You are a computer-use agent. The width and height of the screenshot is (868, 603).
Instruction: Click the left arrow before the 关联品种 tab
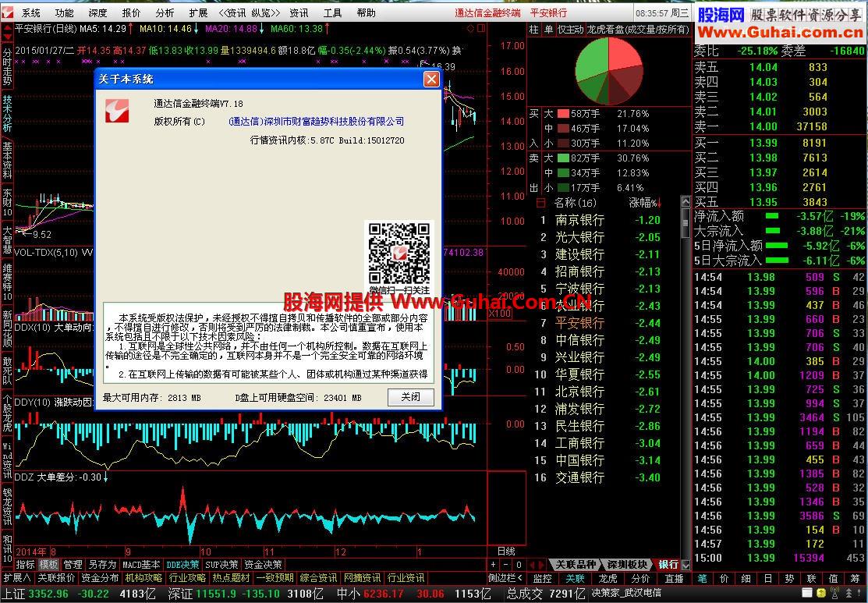click(x=533, y=565)
